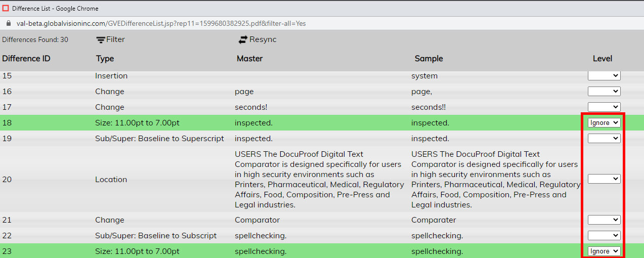Click the padlock icon in address bar
Viewport: 644px width, 258px height.
point(8,23)
